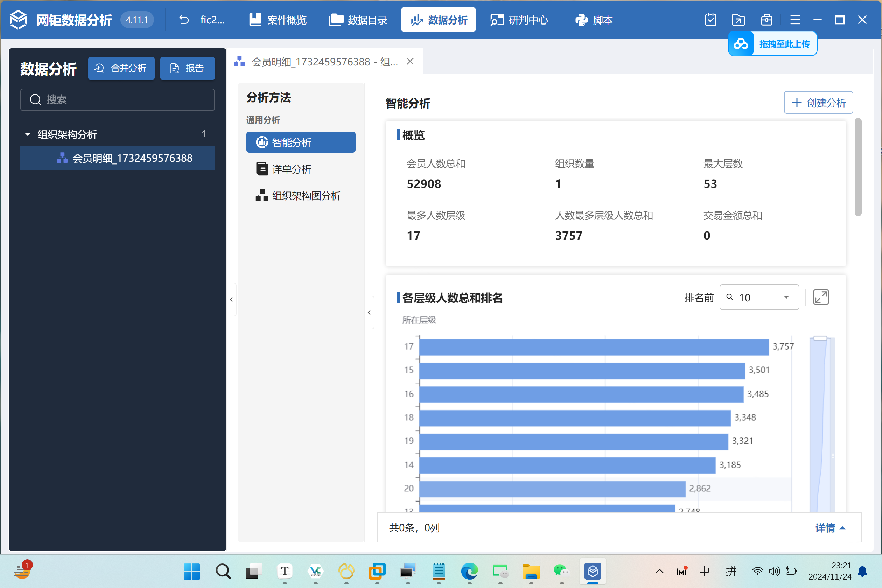Click the level 17 bar in chart
Screen dimensions: 882x588
pos(594,347)
